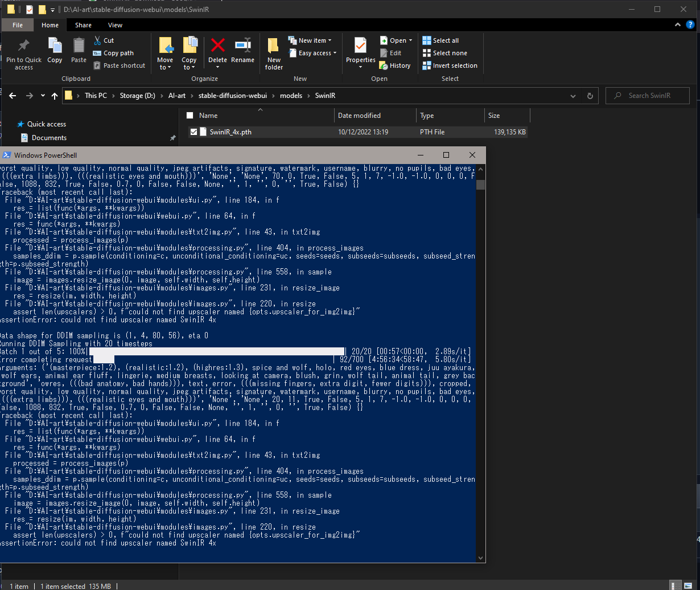Click This PC in the breadcrumb
700x590 pixels.
pyautogui.click(x=96, y=96)
